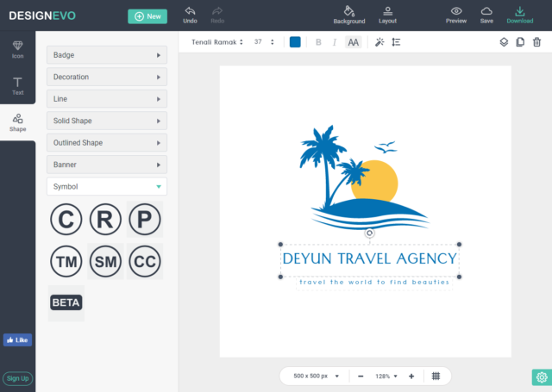This screenshot has height=392, width=552.
Task: Click the Download icon
Action: (x=519, y=11)
